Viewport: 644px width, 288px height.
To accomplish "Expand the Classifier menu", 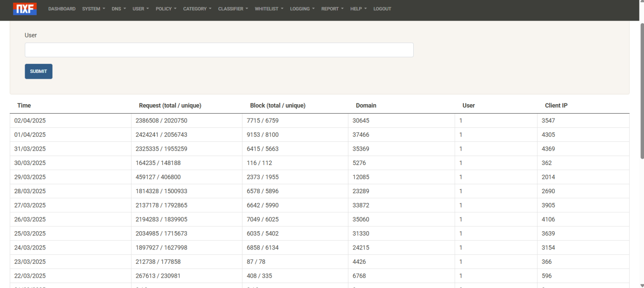I will click(233, 9).
